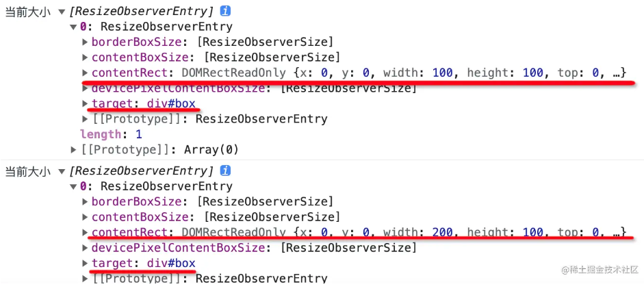Expand contentBoxSize in the first log entry
Viewport: 644px width, 291px height.
(x=85, y=58)
